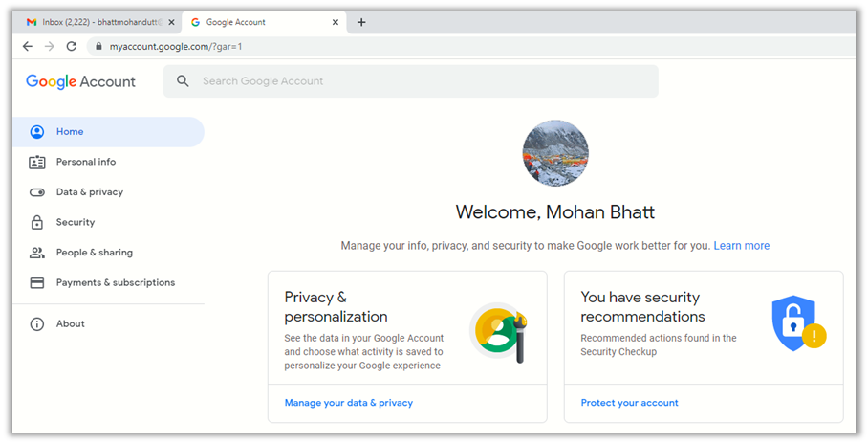Click Recommended actions found in Security Checkup text

point(659,344)
